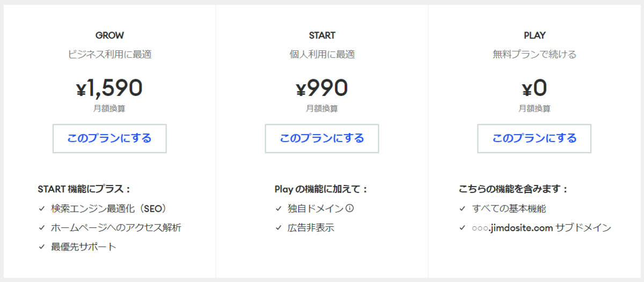The image size is (644, 282).
Task: Click the START plan heading
Action: 322,36
